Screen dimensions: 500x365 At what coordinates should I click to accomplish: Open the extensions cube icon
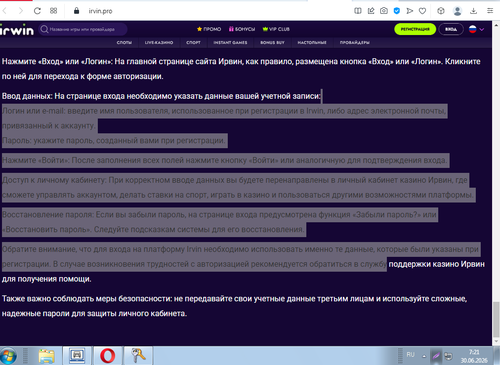pyautogui.click(x=441, y=11)
